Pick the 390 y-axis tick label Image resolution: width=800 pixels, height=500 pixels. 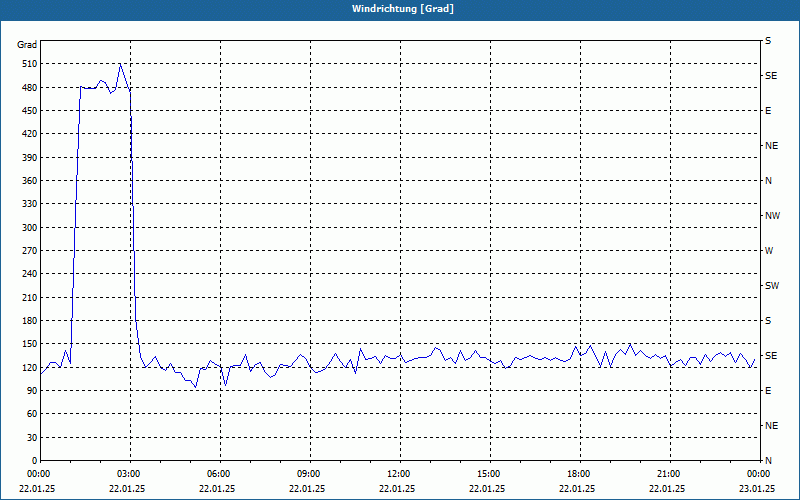point(30,158)
